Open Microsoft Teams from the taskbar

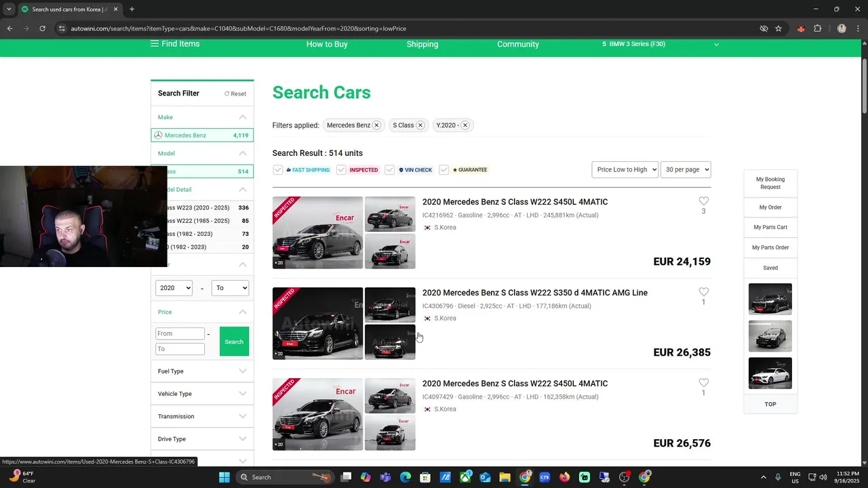pos(386,477)
